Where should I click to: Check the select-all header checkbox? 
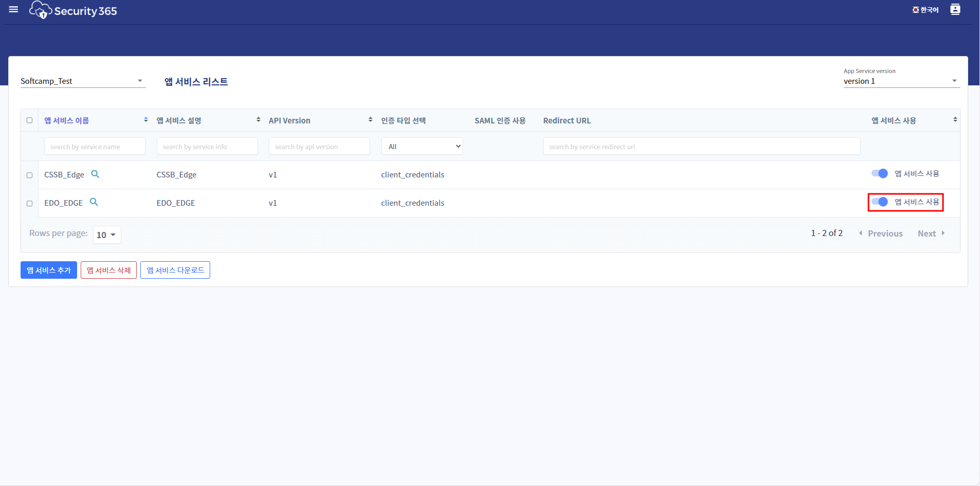coord(30,120)
